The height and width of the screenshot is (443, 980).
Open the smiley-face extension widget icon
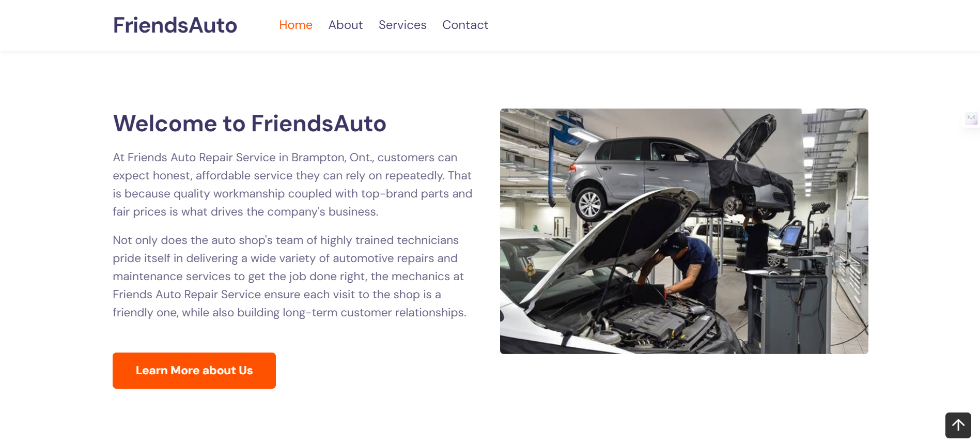971,118
